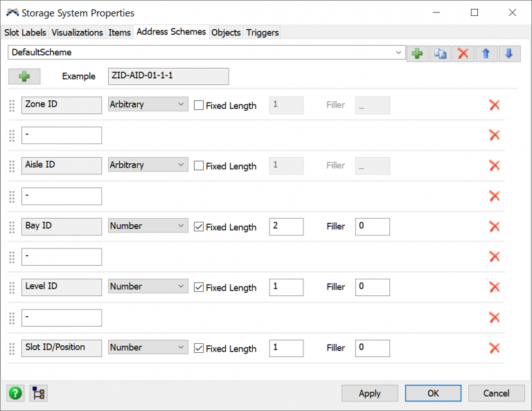Screen dimensions: 532x411
Task: Delete the current address scheme
Action: [463, 53]
